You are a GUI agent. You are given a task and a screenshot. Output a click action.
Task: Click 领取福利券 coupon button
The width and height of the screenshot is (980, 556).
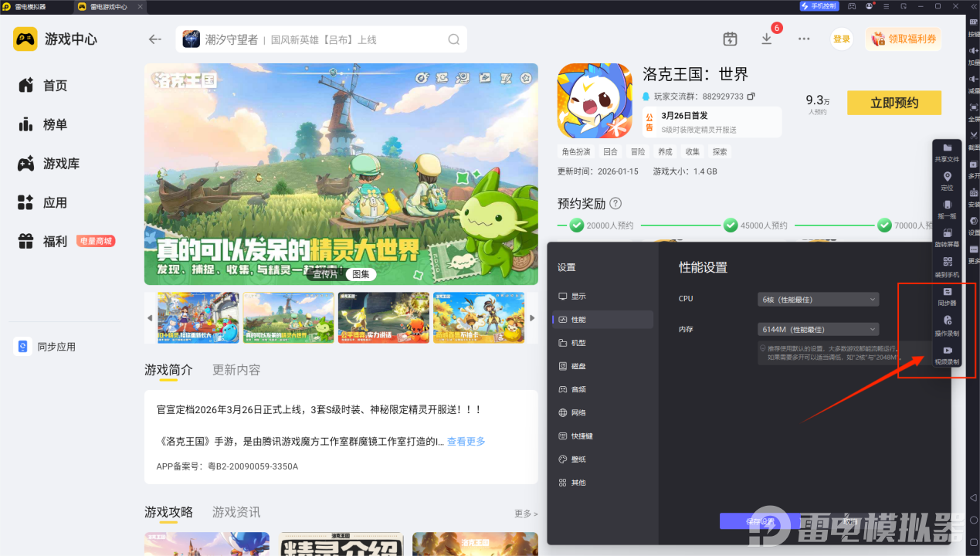click(x=904, y=39)
